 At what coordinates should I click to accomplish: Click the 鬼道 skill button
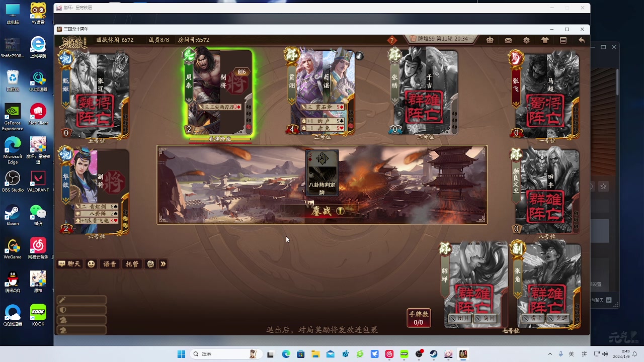click(558, 318)
